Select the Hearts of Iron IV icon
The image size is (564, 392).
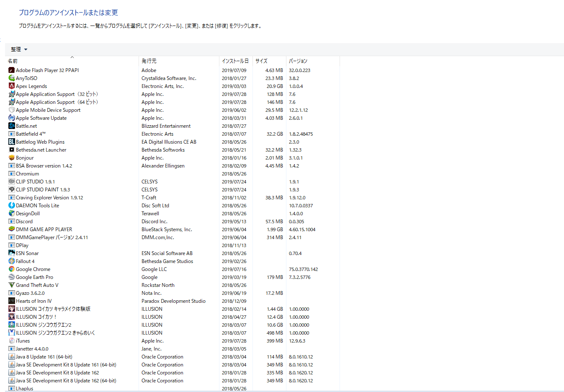12,301
